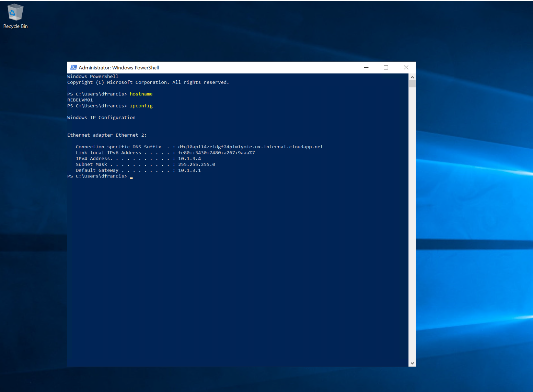The height and width of the screenshot is (392, 533).
Task: Click the DNS suffix cloudapp.net value
Action: coord(251,147)
